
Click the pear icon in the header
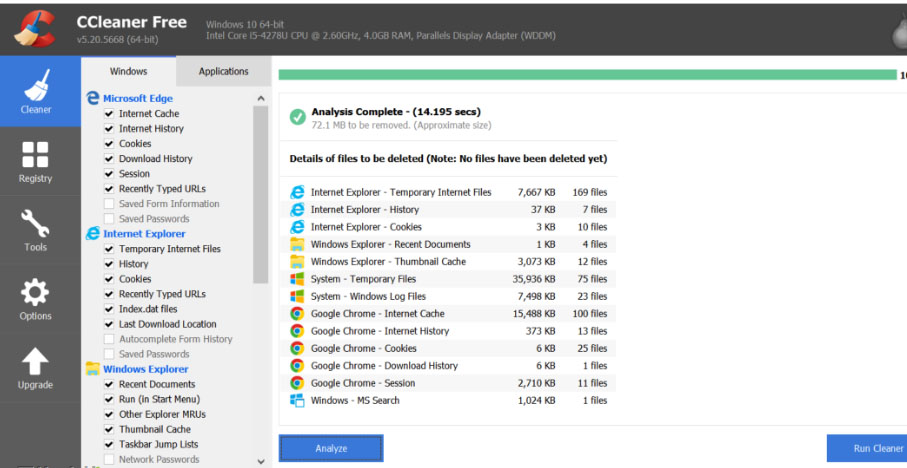click(899, 33)
